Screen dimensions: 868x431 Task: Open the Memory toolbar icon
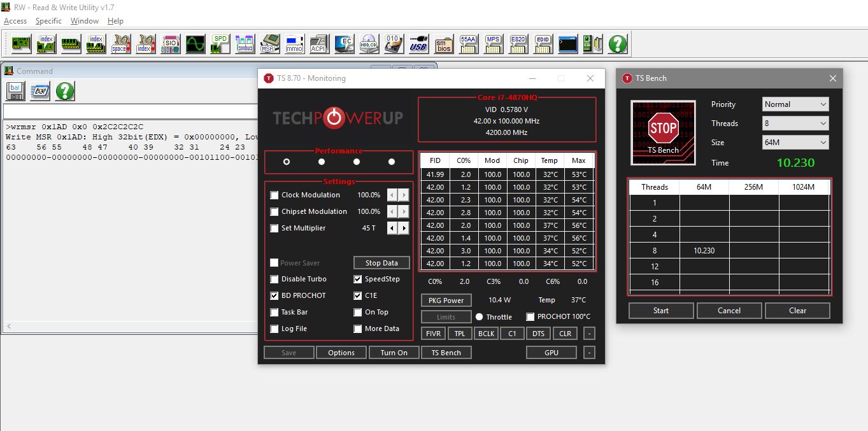(71, 44)
